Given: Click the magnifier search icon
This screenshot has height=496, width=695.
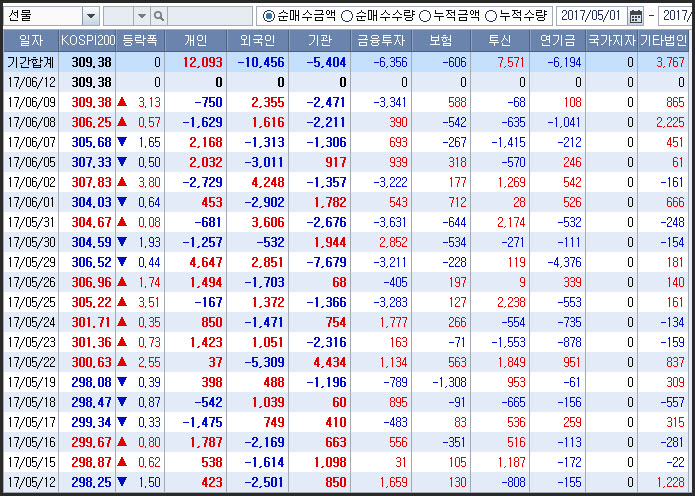Looking at the screenshot, I should [x=158, y=16].
